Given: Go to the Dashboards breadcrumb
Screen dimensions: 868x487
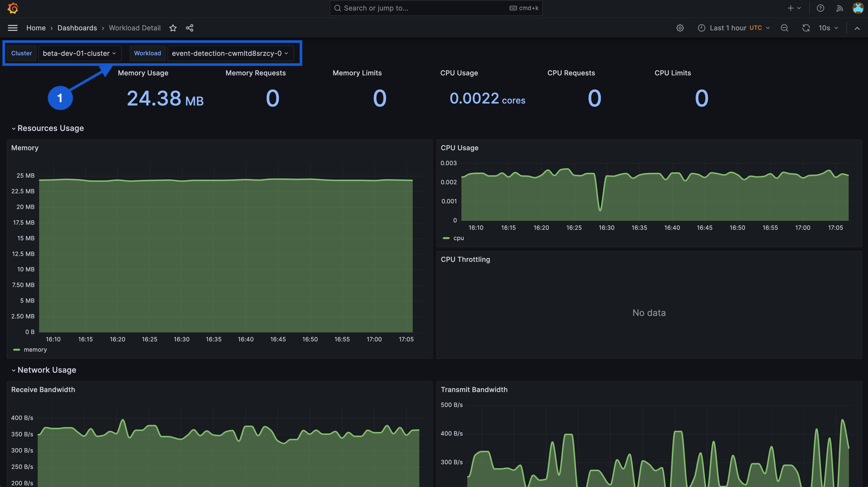Looking at the screenshot, I should click(77, 28).
